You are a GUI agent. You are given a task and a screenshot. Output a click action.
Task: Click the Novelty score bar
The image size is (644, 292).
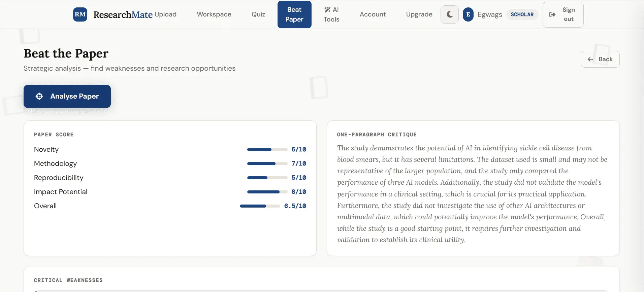point(267,149)
